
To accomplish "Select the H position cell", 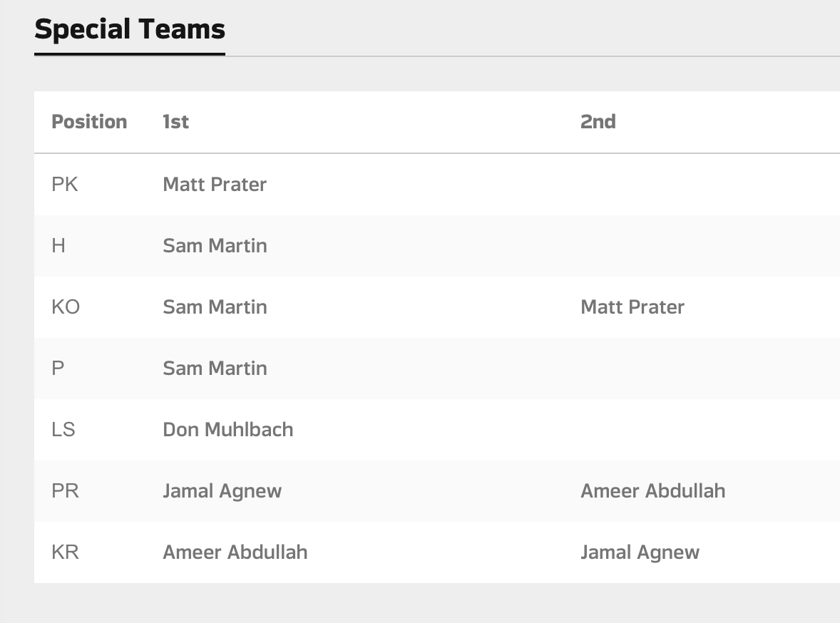I will coord(58,246).
